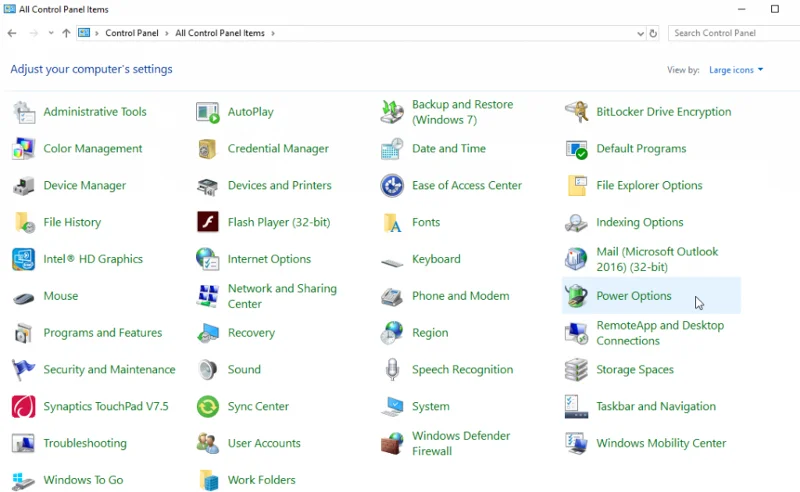Click the Windows To Go link
Screen dimensions: 800x492
[83, 480]
